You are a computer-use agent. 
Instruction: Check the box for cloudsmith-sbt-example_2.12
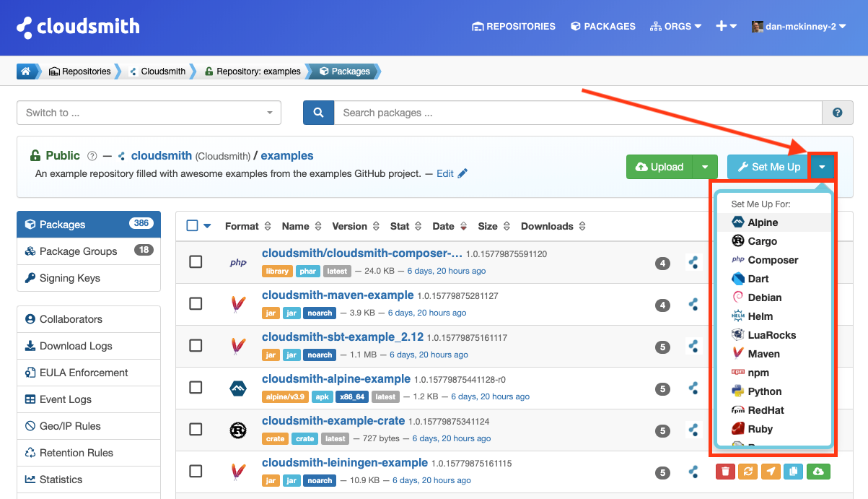(196, 345)
